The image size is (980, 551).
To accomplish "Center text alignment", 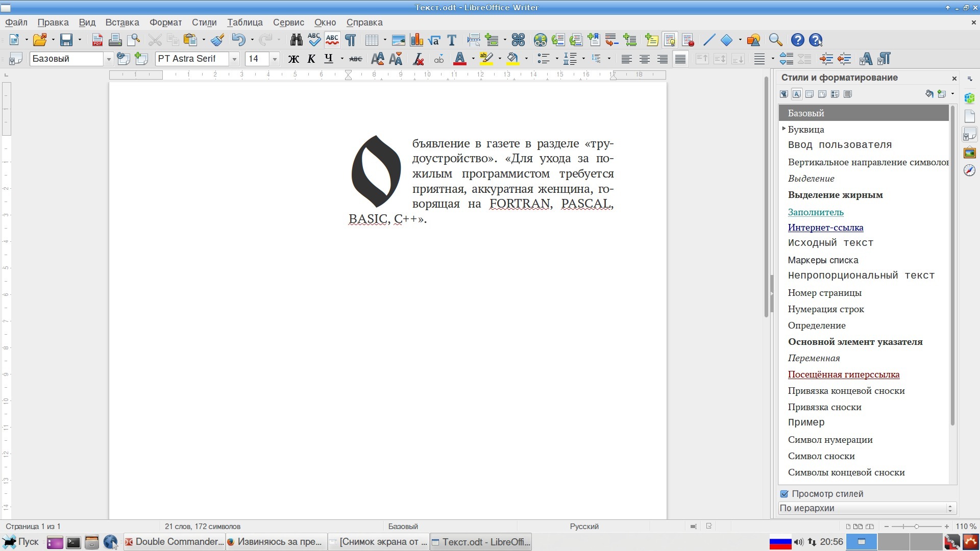I will click(x=645, y=59).
